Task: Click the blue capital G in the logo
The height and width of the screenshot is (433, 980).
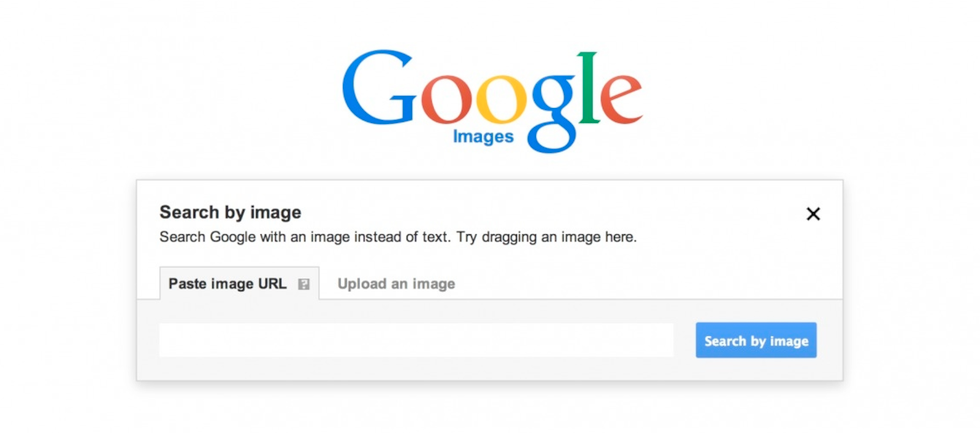Action: click(379, 90)
